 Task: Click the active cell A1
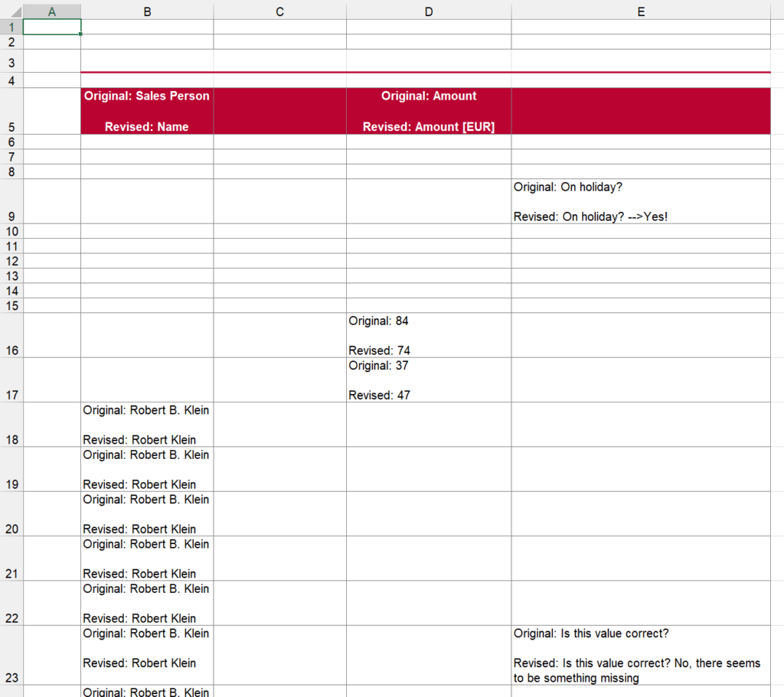(51, 27)
